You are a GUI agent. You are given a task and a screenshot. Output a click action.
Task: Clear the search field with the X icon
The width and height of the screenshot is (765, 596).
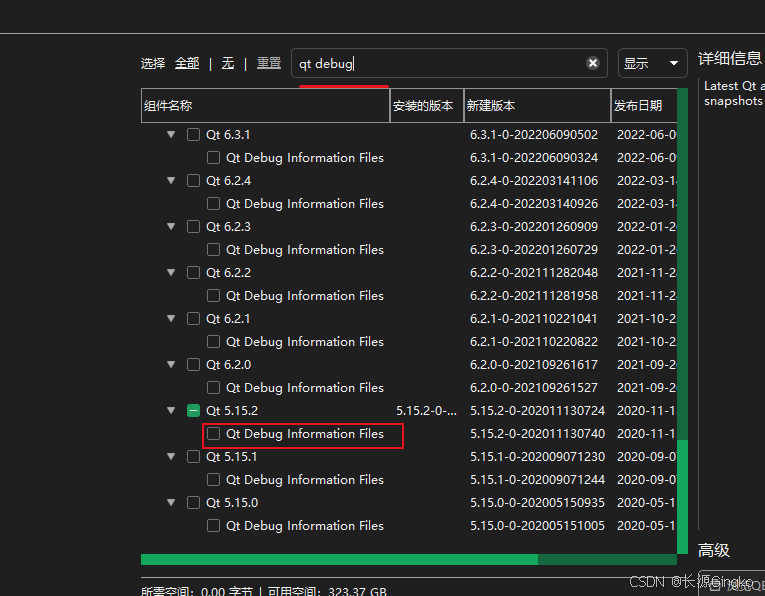click(593, 63)
